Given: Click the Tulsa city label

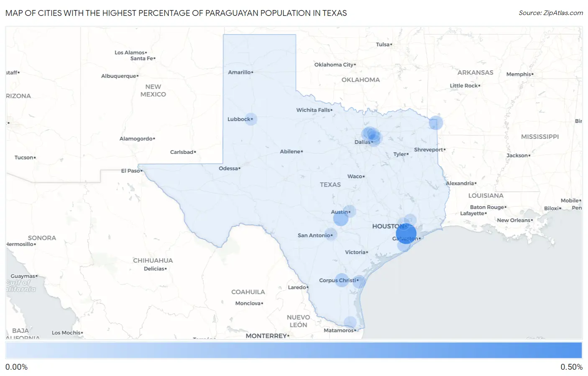Looking at the screenshot, I should click(383, 44).
